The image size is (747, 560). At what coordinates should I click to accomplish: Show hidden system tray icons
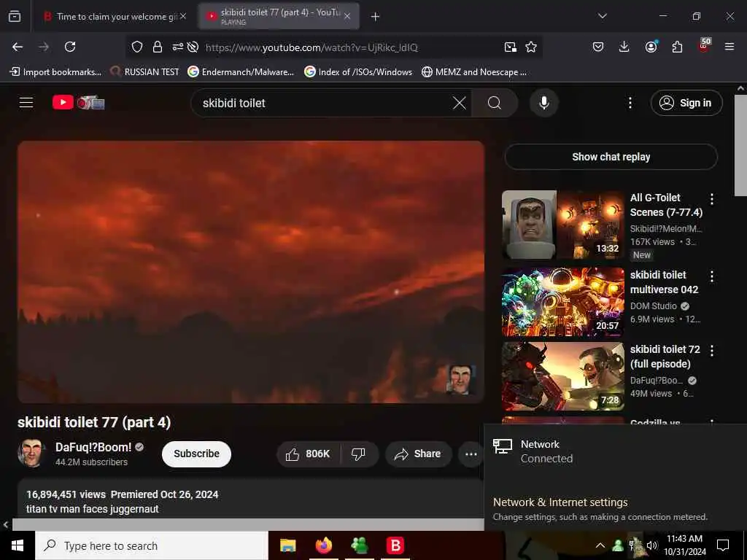tap(600, 545)
